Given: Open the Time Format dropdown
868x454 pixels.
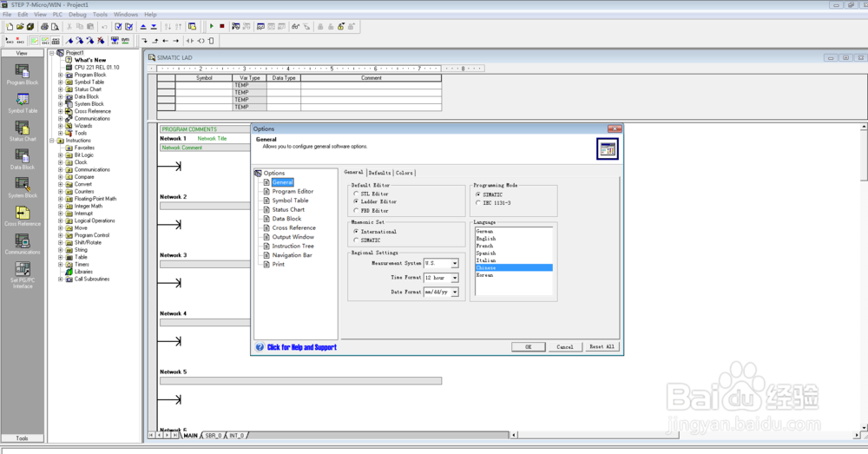Looking at the screenshot, I should [x=455, y=278].
